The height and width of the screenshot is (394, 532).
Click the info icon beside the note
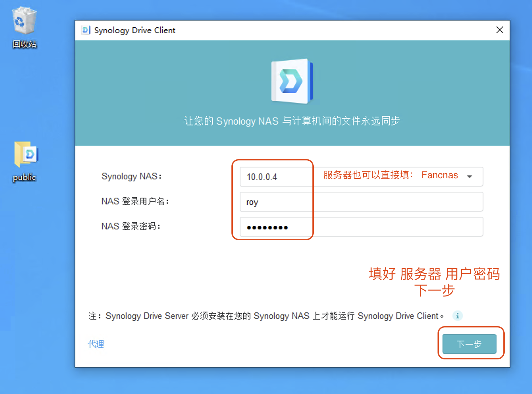(457, 316)
